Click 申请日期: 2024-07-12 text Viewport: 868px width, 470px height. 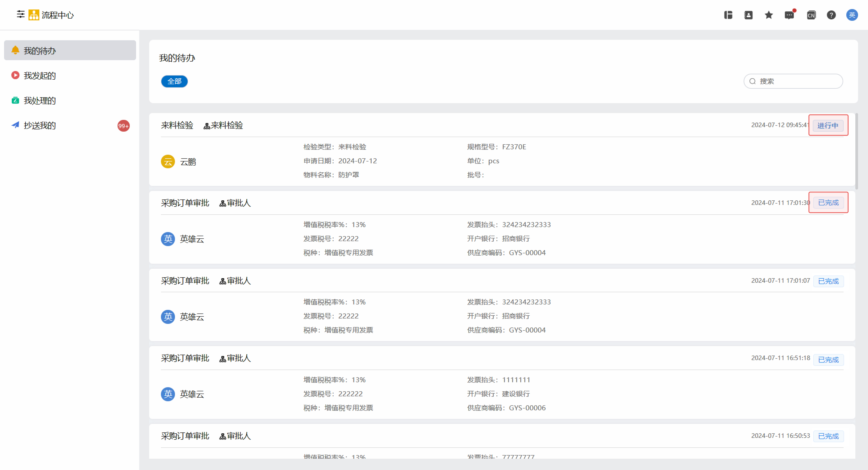coord(340,161)
